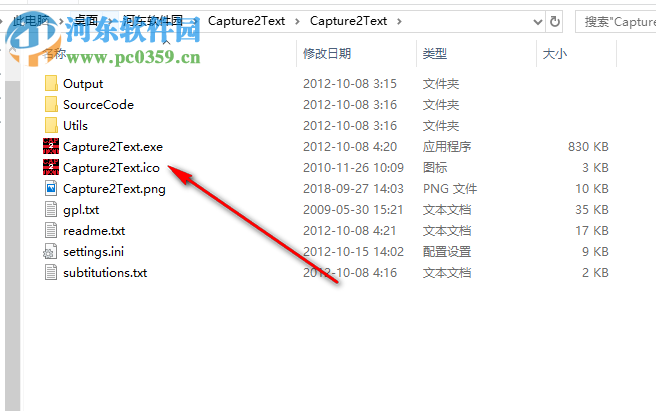Click the 830 KB size cell

[588, 146]
